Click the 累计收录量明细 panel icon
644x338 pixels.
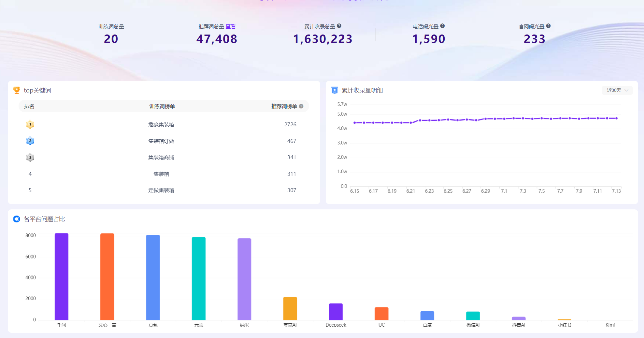pyautogui.click(x=335, y=90)
